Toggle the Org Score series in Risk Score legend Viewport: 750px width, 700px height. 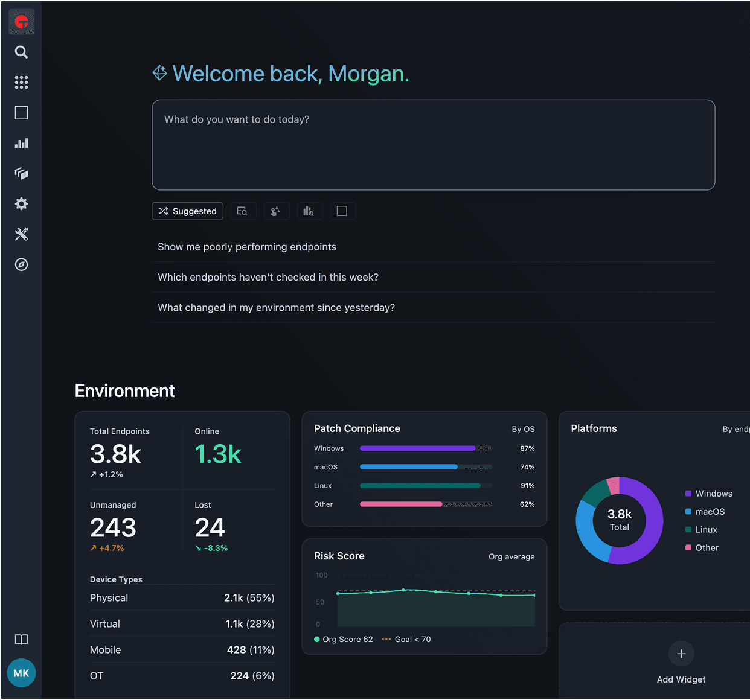click(344, 638)
